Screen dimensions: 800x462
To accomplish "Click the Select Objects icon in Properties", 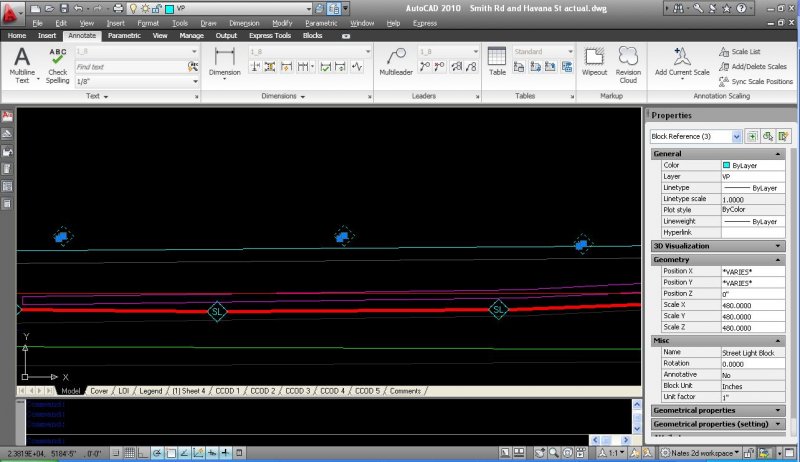I will (x=768, y=136).
